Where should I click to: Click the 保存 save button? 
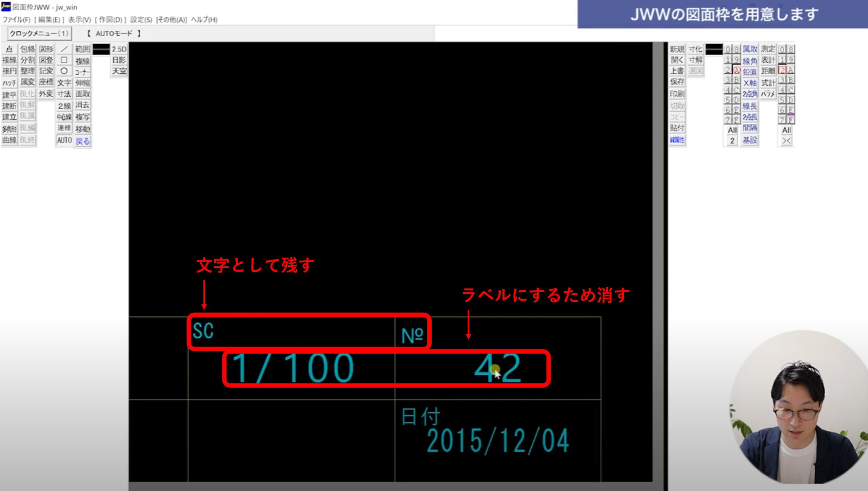click(677, 82)
